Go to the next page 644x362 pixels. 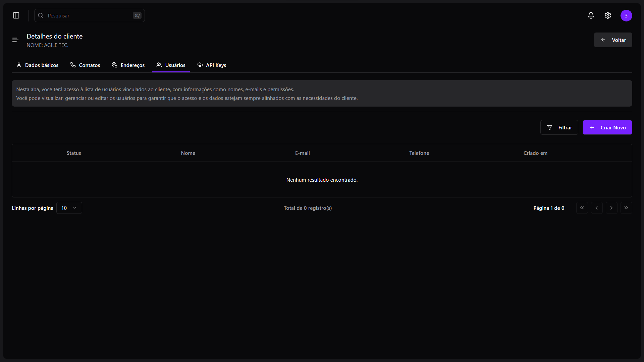point(611,208)
